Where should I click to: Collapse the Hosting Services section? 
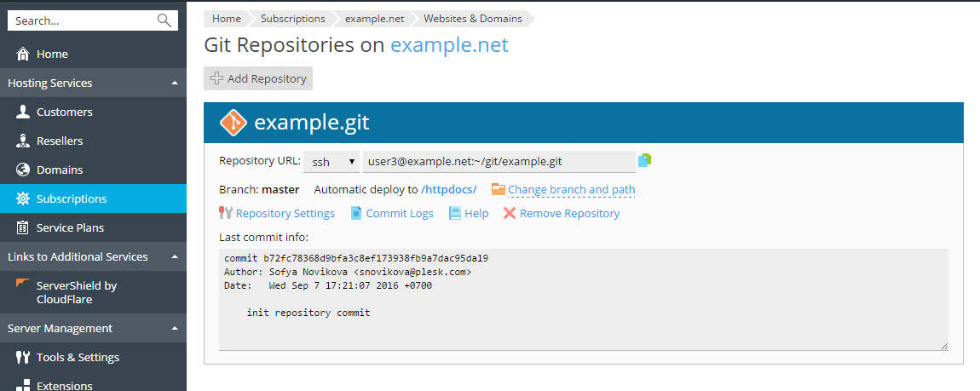coord(174,83)
